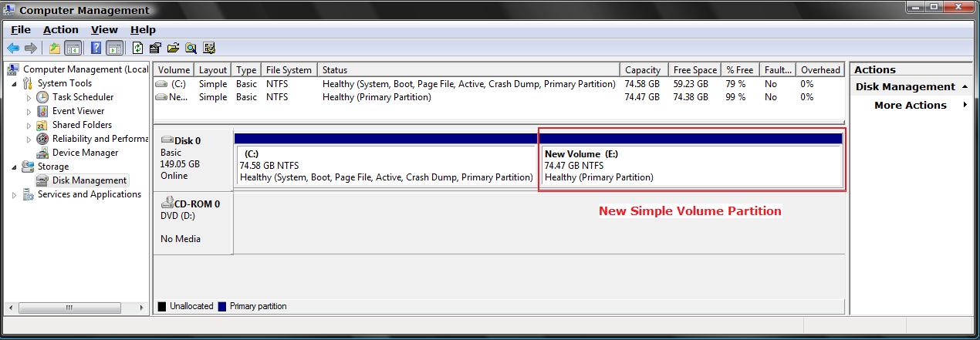Screen dimensions: 980x340
Task: Click the magnifier search toolbar icon
Action: pos(191,48)
